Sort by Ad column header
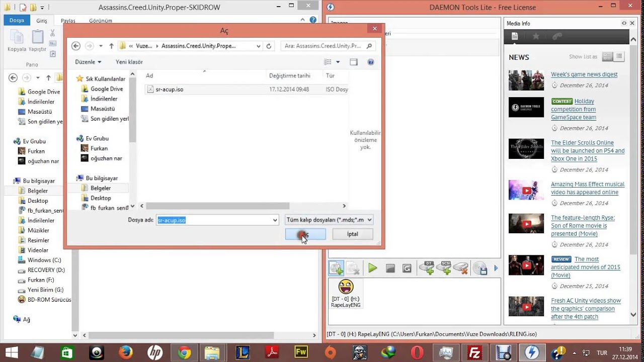 tap(149, 75)
